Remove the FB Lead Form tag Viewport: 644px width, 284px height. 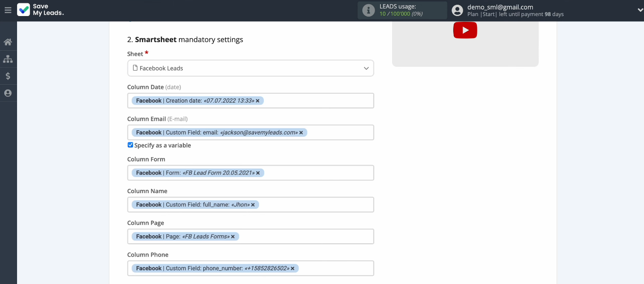(258, 173)
